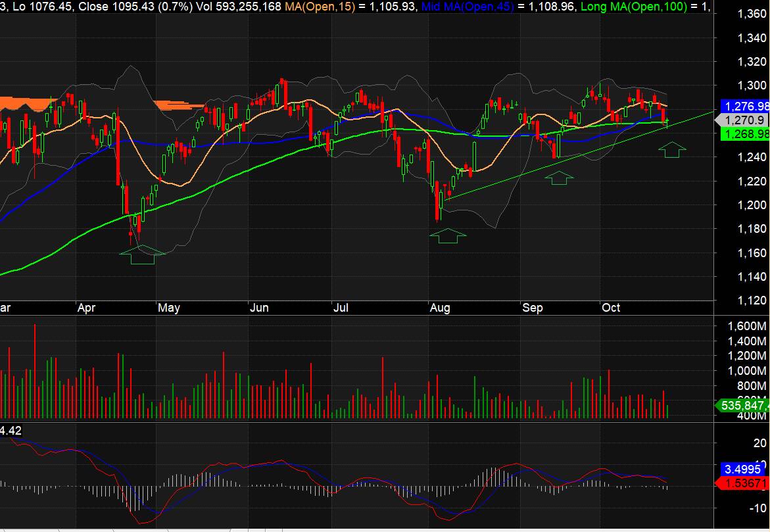This screenshot has width=770, height=532.
Task: Select the green up-arrow signal under April low
Action: pyautogui.click(x=143, y=254)
